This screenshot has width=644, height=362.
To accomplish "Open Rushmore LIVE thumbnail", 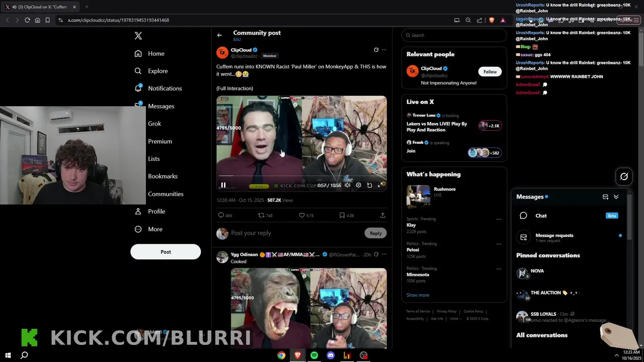I will tap(418, 196).
